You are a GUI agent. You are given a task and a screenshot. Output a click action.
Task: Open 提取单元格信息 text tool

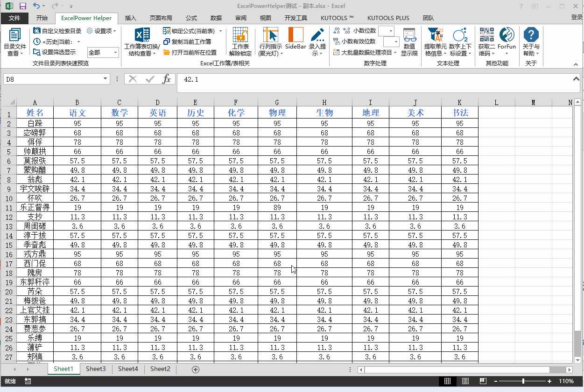pyautogui.click(x=436, y=42)
